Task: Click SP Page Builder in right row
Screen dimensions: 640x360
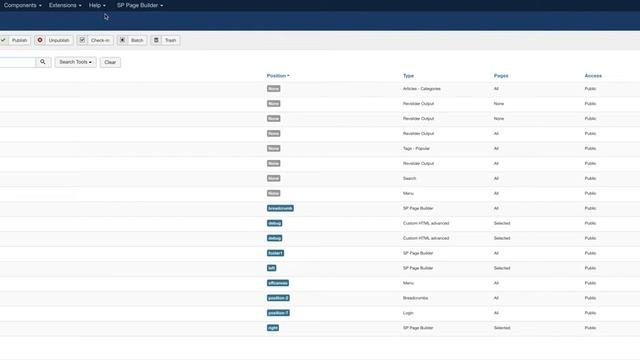Action: 418,328
